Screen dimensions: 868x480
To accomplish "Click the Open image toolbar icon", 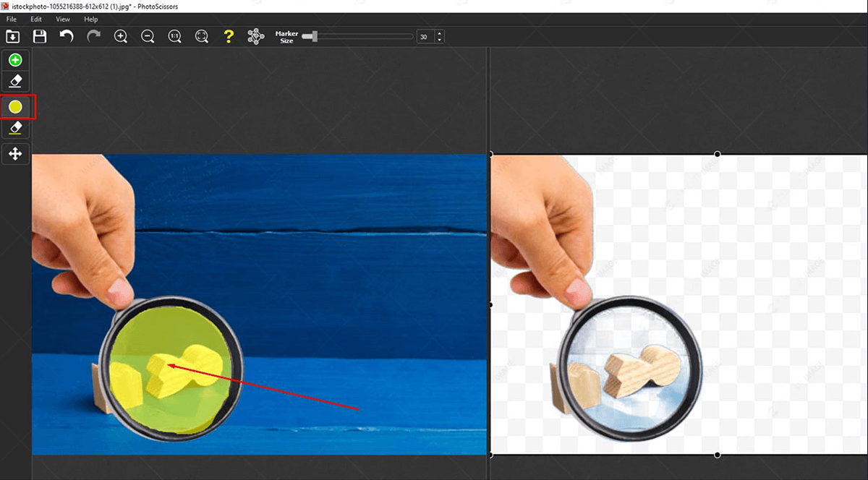I will [x=12, y=36].
